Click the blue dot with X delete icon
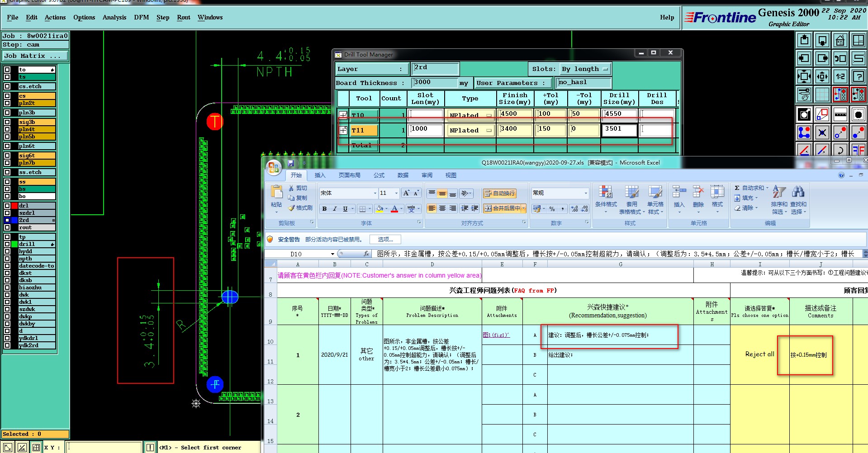 [822, 132]
